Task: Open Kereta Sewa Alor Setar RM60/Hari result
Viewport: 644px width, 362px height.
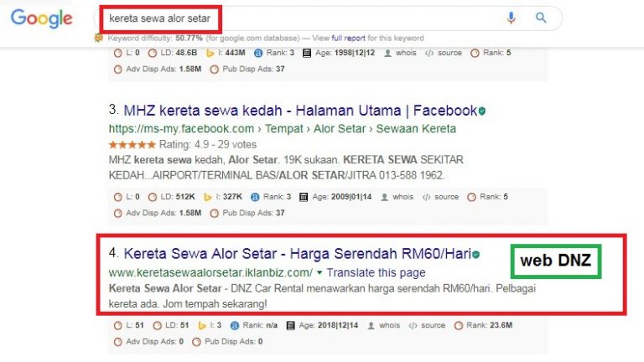Action: tap(297, 254)
